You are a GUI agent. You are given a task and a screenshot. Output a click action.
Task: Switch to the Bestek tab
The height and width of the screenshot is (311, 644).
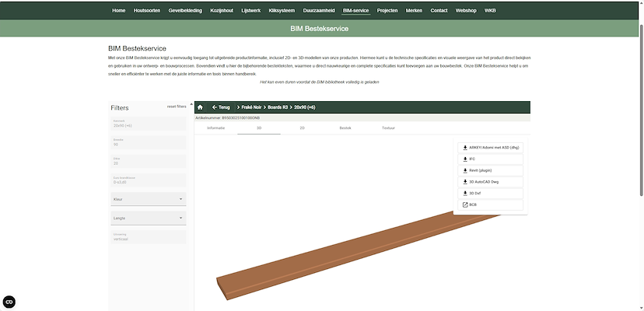(x=345, y=127)
